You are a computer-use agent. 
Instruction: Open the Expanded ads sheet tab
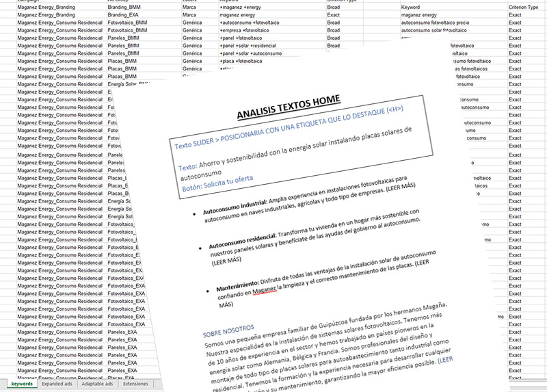click(x=58, y=384)
